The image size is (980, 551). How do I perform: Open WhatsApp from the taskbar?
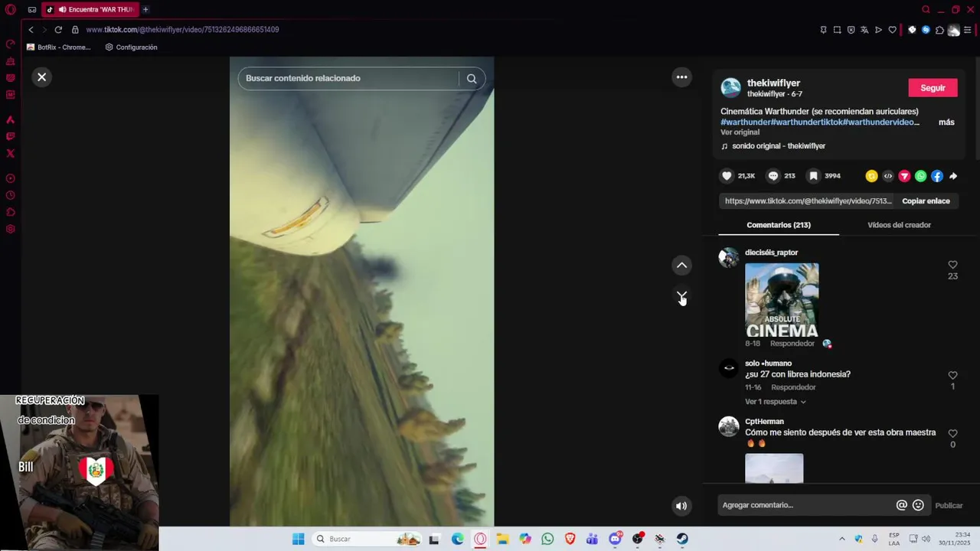point(547,539)
